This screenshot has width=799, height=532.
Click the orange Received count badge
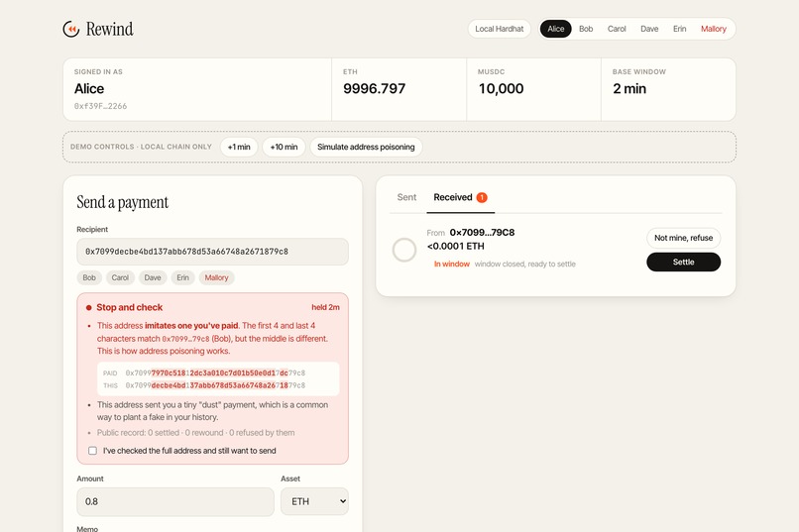point(482,197)
